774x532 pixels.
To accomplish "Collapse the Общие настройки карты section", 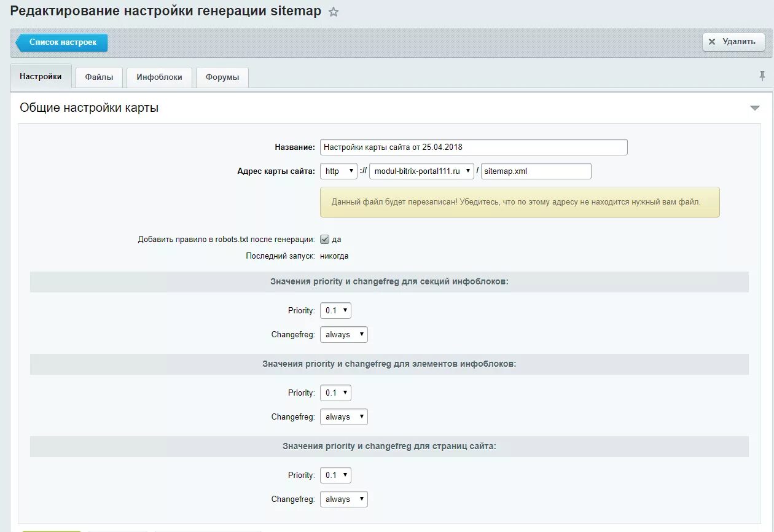I will [755, 108].
